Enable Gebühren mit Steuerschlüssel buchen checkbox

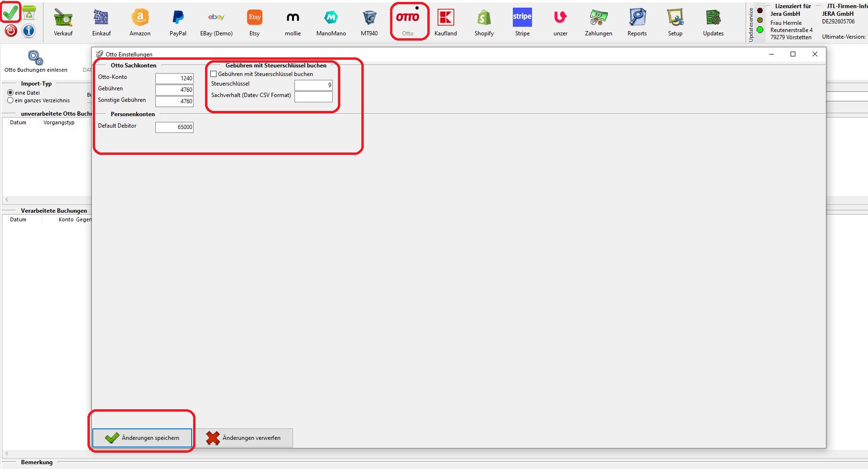214,74
